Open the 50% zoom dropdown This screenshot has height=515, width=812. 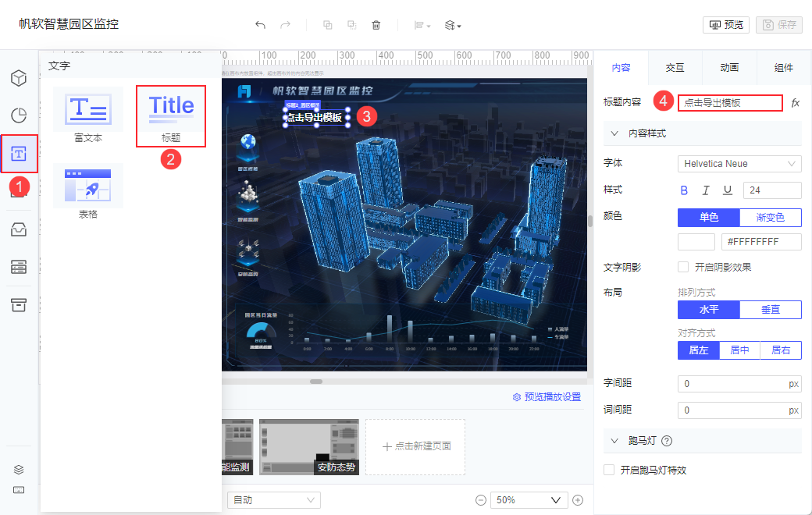pyautogui.click(x=529, y=500)
